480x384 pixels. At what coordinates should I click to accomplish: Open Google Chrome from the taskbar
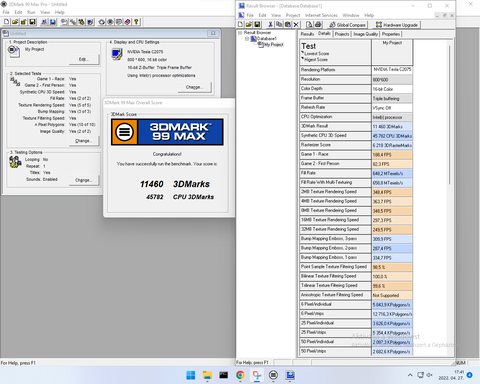click(x=240, y=375)
